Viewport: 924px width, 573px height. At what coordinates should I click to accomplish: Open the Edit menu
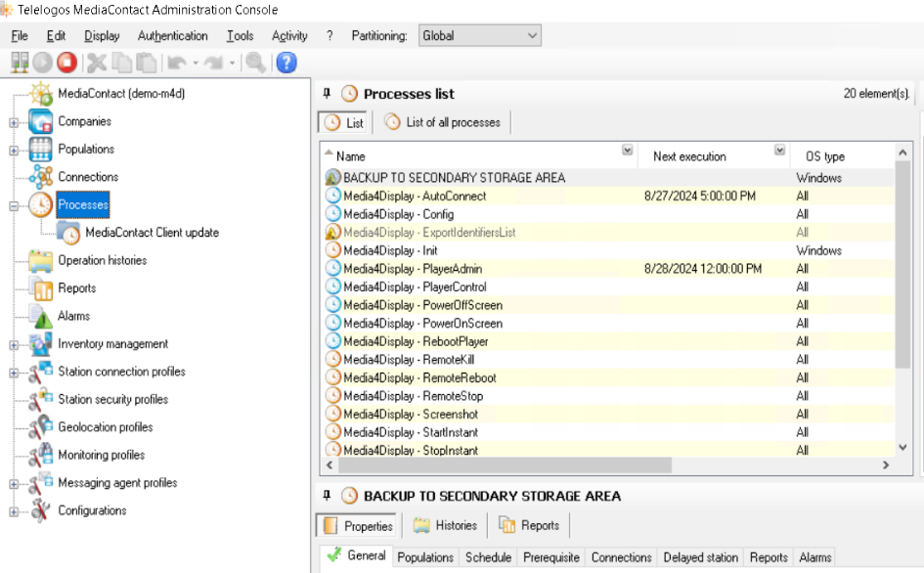tap(56, 36)
